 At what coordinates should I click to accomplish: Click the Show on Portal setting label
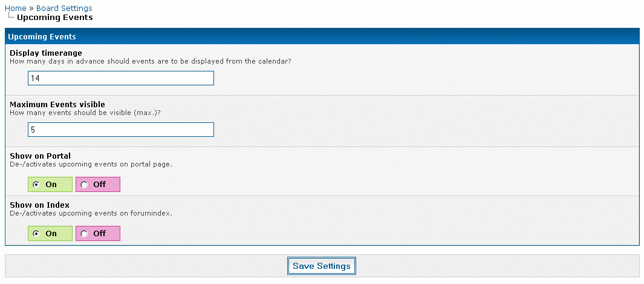click(x=41, y=156)
